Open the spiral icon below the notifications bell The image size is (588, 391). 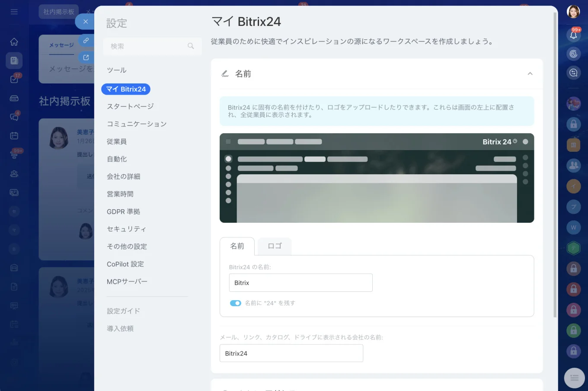[x=573, y=54]
